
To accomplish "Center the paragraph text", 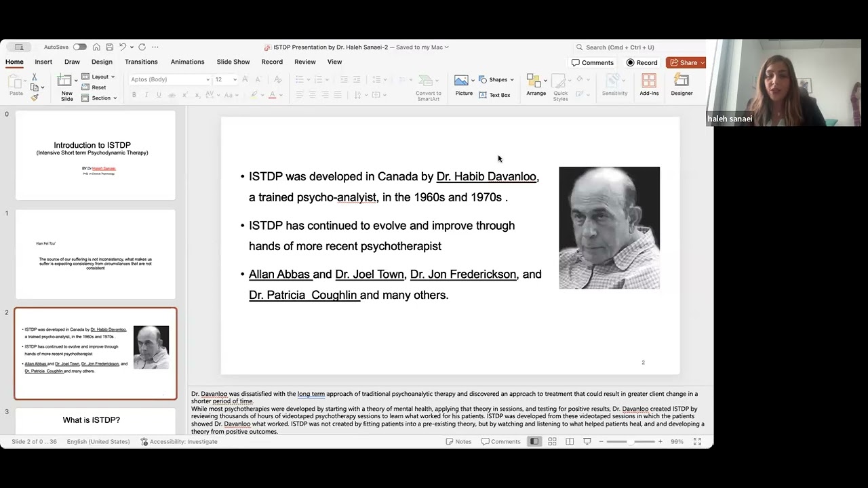I will click(313, 95).
